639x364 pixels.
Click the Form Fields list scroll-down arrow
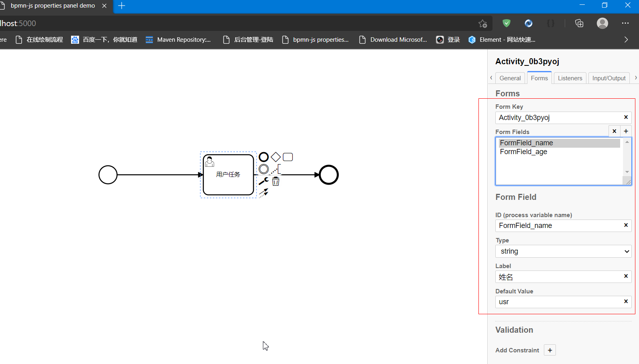(627, 172)
